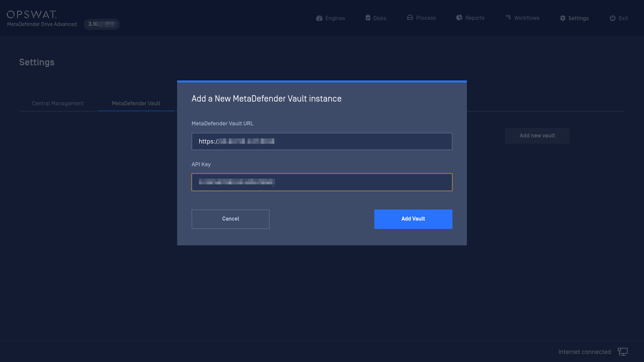This screenshot has width=644, height=362.
Task: Click the Engines gauge icon
Action: [x=319, y=18]
